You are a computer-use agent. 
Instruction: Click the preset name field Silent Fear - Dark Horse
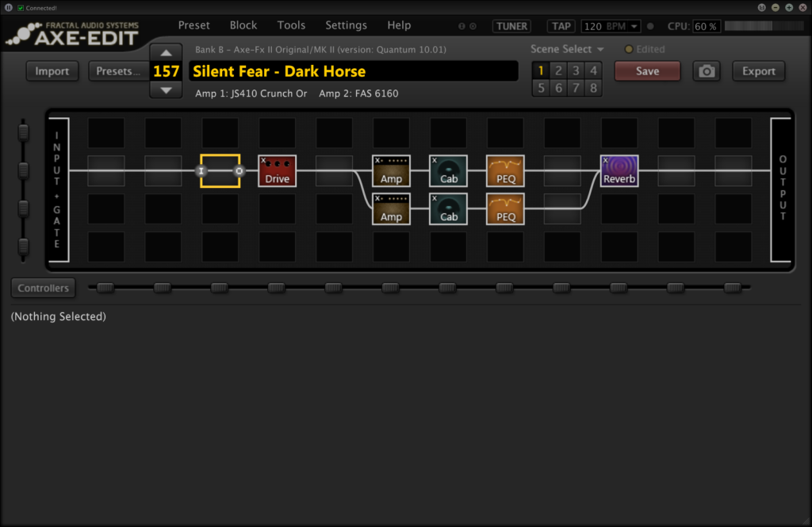354,71
